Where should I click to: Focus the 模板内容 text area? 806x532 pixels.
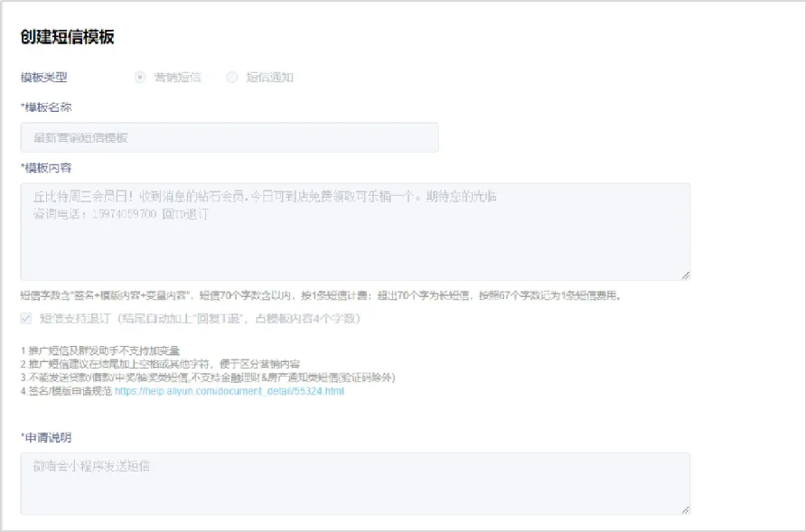(x=355, y=244)
